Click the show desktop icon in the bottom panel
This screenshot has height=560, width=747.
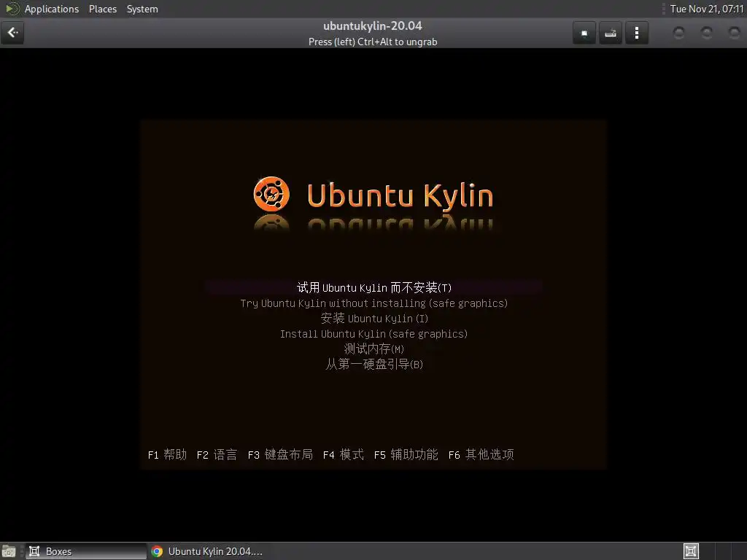[x=9, y=551]
